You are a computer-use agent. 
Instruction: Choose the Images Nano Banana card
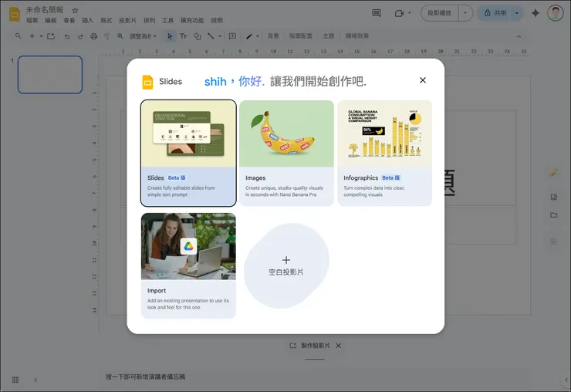(x=286, y=153)
